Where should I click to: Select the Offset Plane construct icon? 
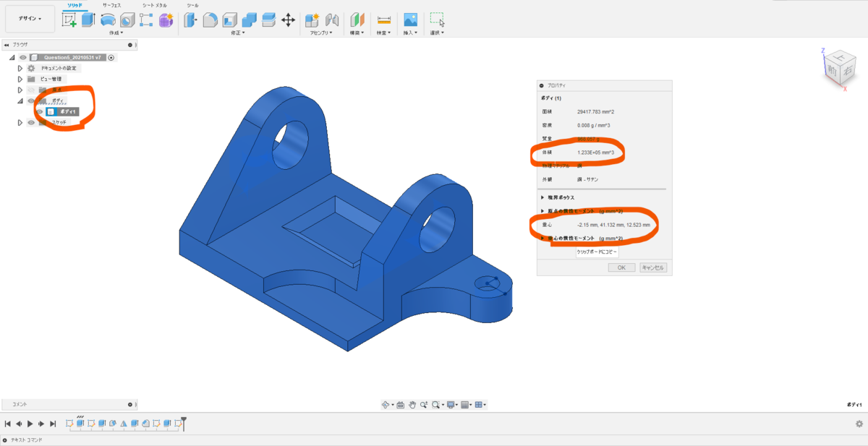pyautogui.click(x=357, y=20)
